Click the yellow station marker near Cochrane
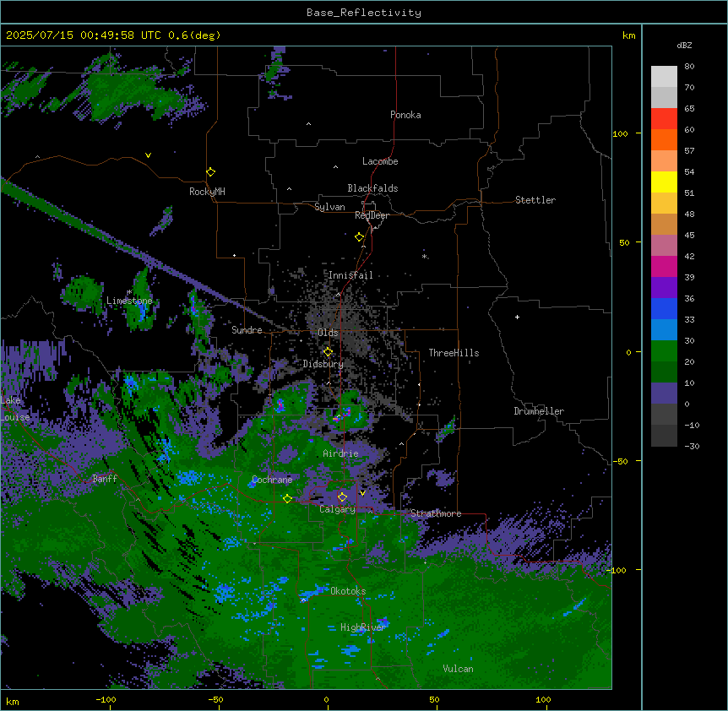The width and height of the screenshot is (728, 711). coord(288,499)
